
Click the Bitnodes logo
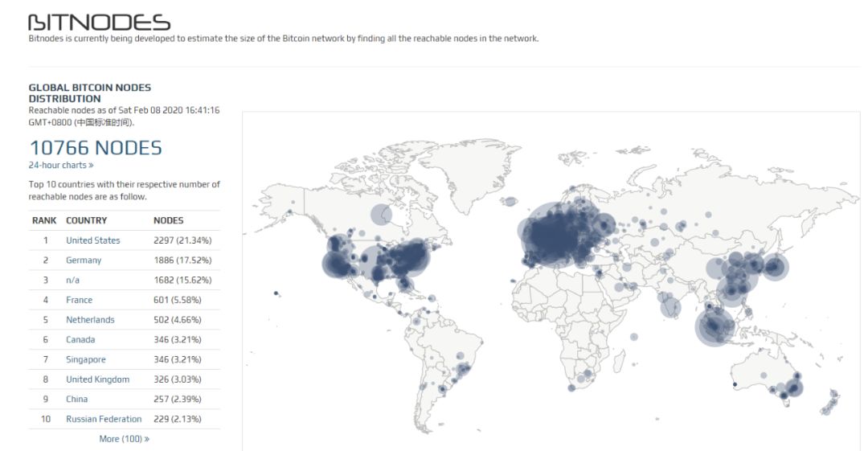point(99,23)
